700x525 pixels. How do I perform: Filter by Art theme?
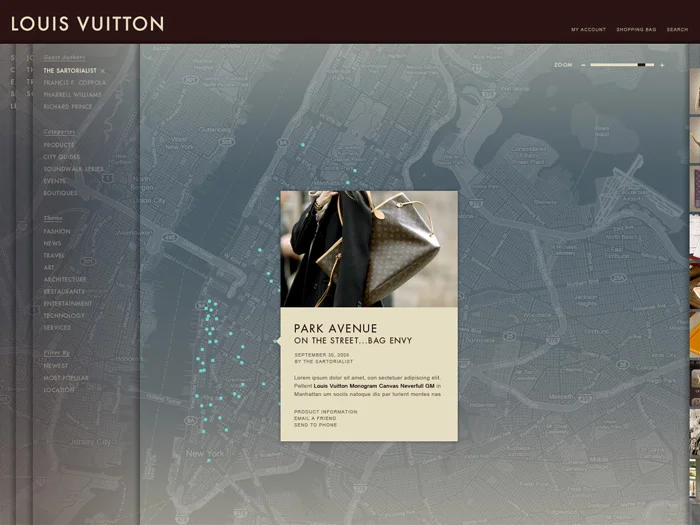[49, 268]
